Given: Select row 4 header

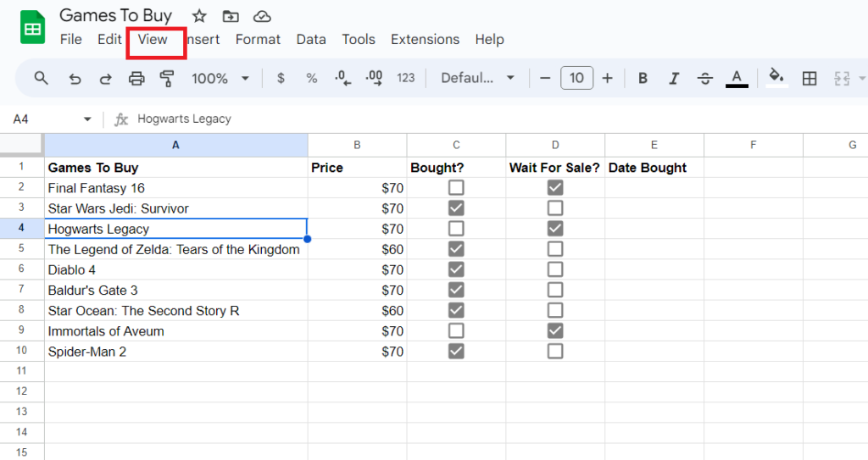Looking at the screenshot, I should pos(21,228).
